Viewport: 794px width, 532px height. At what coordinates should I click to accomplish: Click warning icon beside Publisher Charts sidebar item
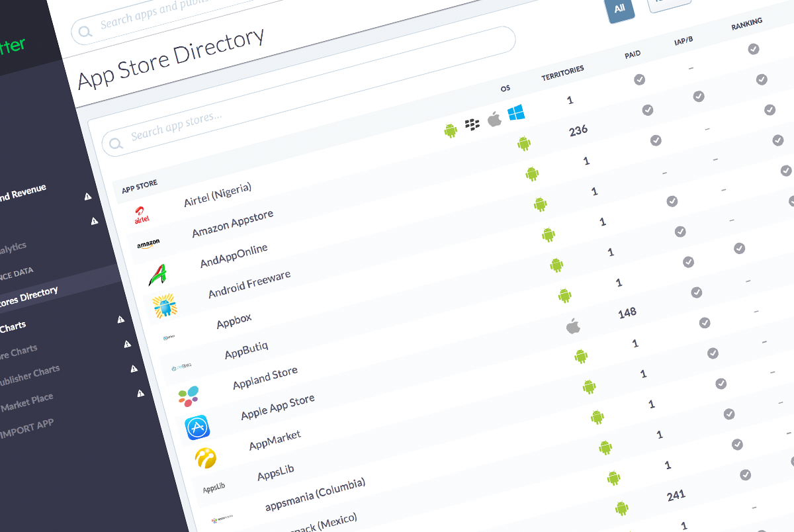[x=134, y=369]
